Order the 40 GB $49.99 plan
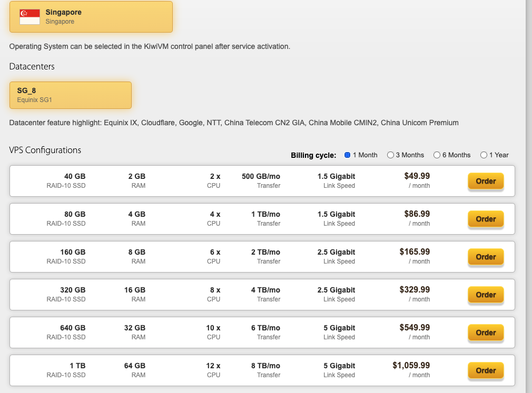Viewport: 532px width, 393px height. pos(486,182)
